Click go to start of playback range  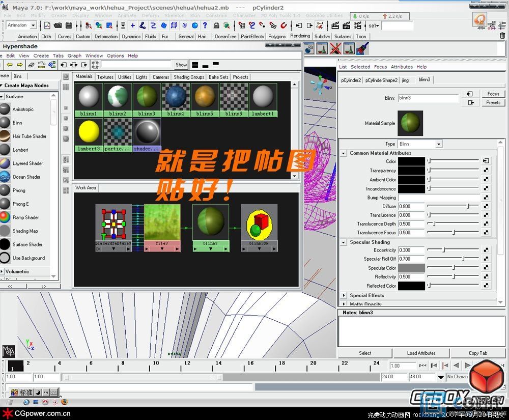click(x=422, y=366)
